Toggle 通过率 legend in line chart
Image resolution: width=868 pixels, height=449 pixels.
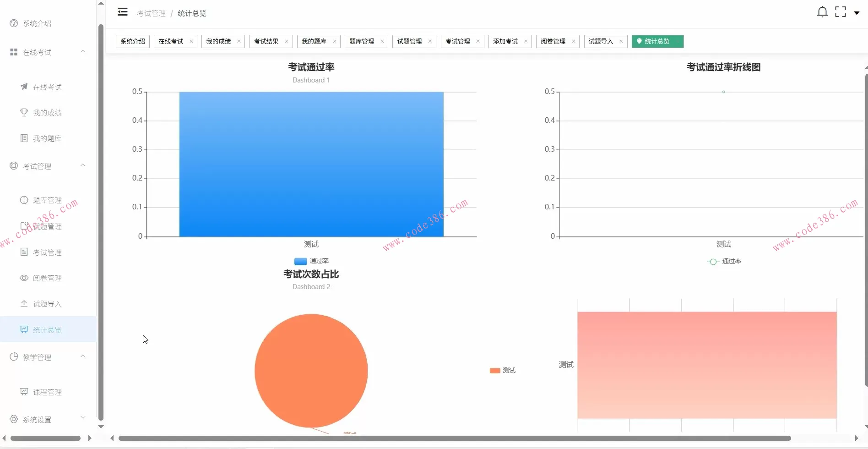click(x=724, y=262)
